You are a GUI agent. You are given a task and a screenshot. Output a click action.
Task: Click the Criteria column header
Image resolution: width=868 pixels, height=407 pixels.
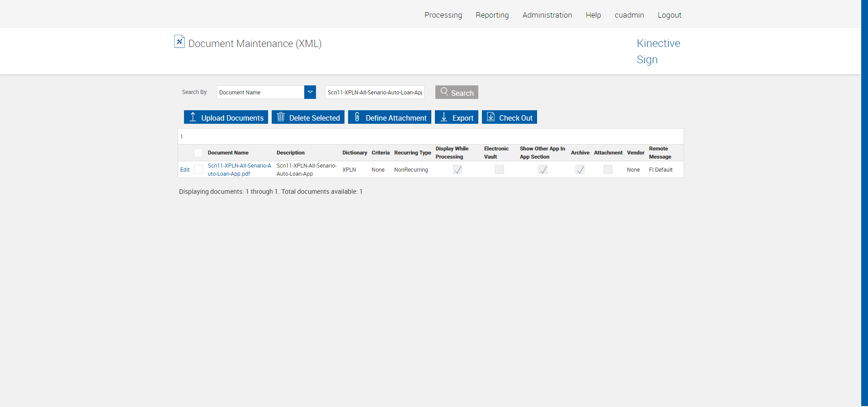click(x=381, y=153)
